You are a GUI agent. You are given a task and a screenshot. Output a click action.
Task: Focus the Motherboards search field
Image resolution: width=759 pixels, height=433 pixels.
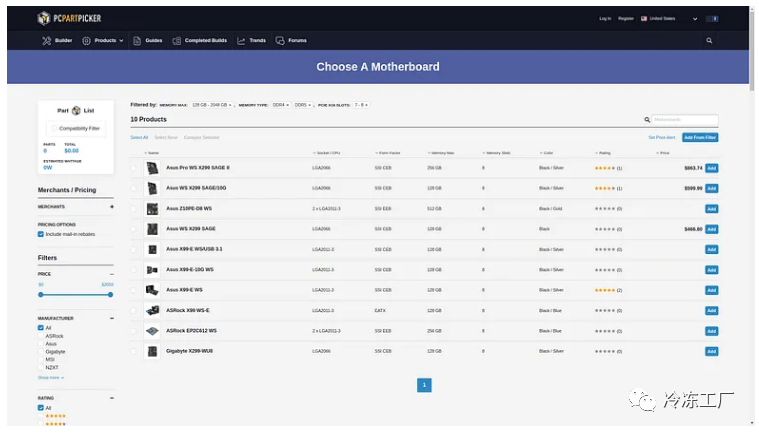(x=684, y=119)
